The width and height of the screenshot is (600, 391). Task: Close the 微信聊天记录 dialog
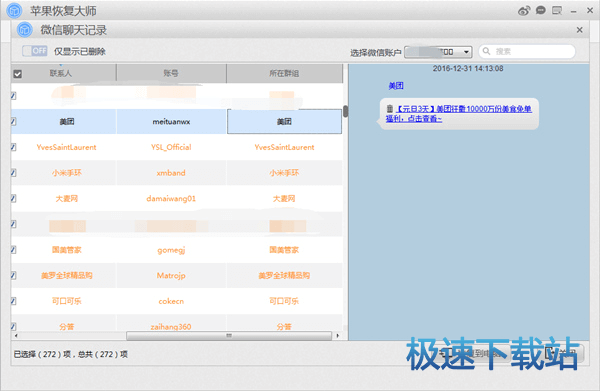tap(579, 30)
